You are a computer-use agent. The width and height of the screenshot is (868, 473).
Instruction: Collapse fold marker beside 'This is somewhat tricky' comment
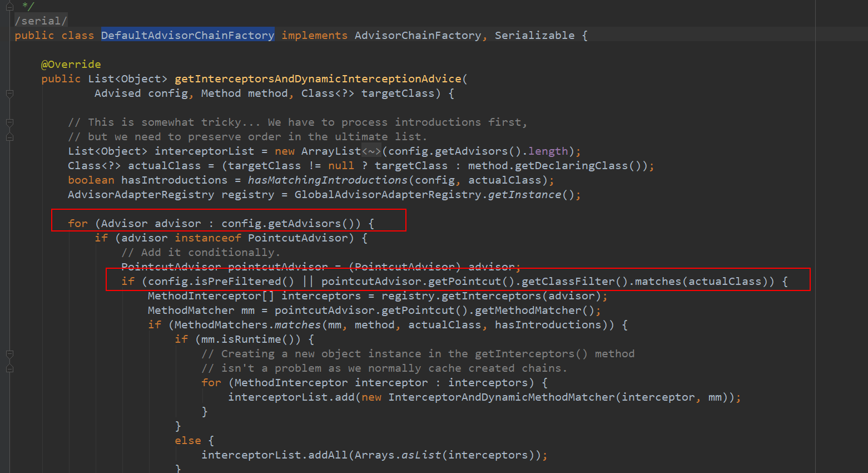[x=9, y=122]
